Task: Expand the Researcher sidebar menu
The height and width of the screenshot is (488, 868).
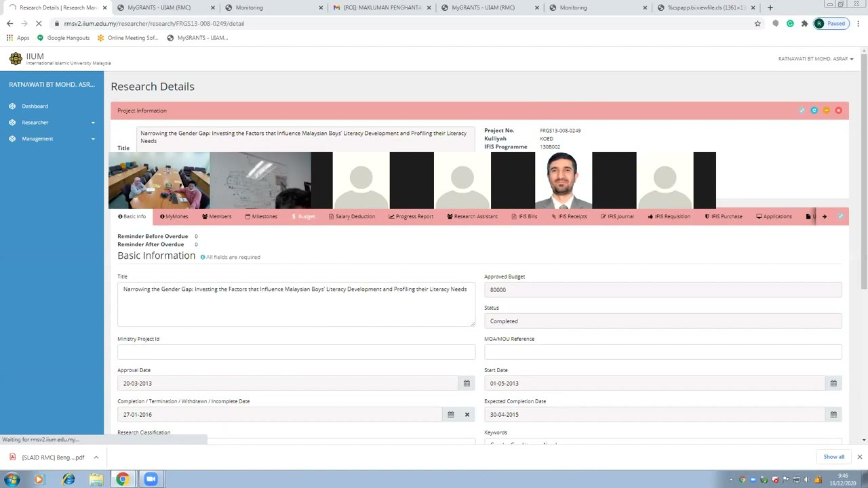Action: click(x=52, y=123)
